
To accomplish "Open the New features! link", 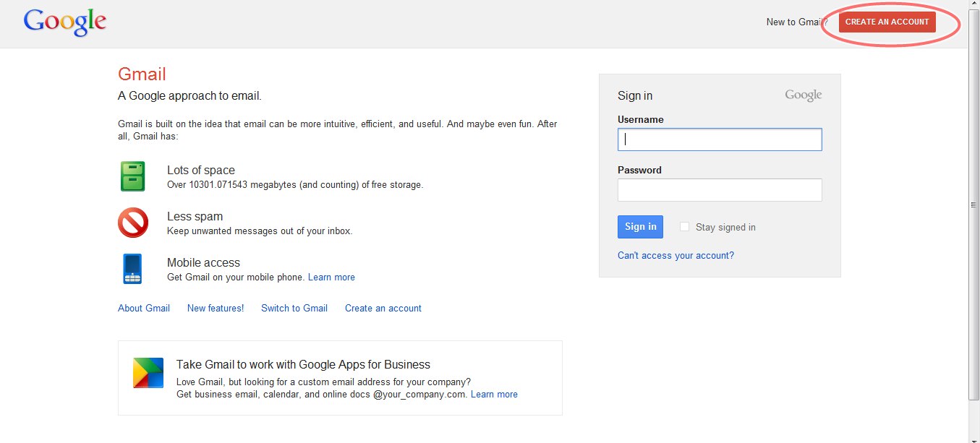I will tap(216, 308).
